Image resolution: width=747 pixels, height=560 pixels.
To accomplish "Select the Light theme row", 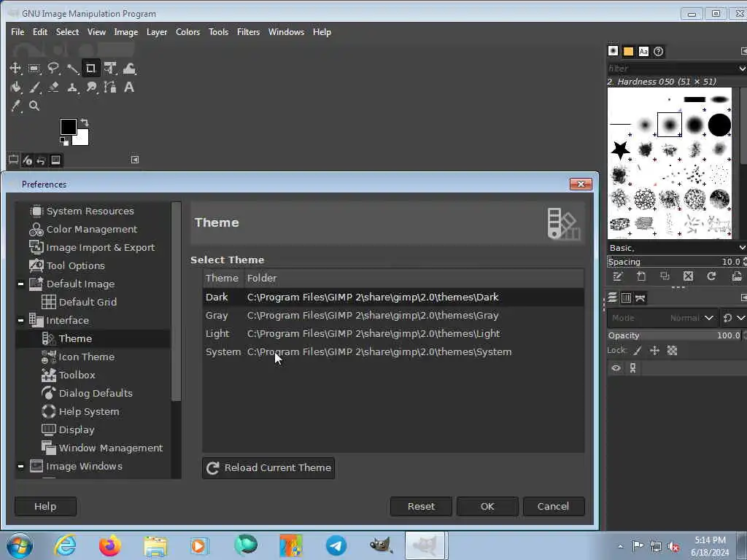I will tap(393, 334).
